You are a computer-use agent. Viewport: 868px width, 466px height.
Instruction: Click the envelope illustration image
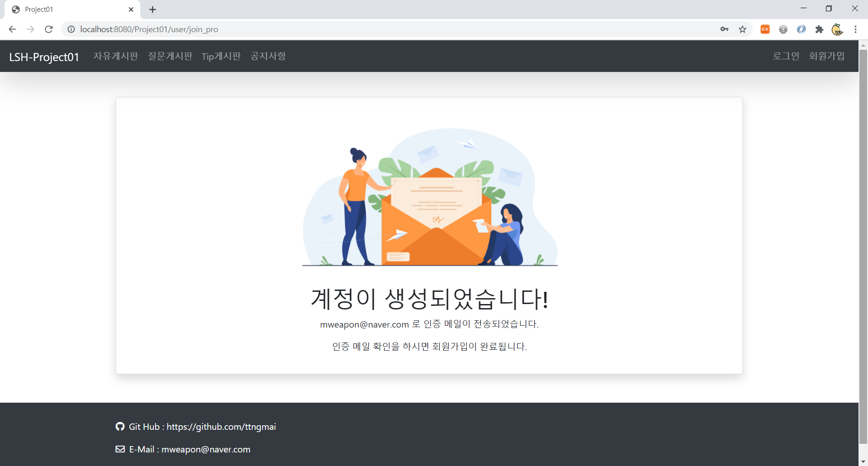pyautogui.click(x=429, y=197)
